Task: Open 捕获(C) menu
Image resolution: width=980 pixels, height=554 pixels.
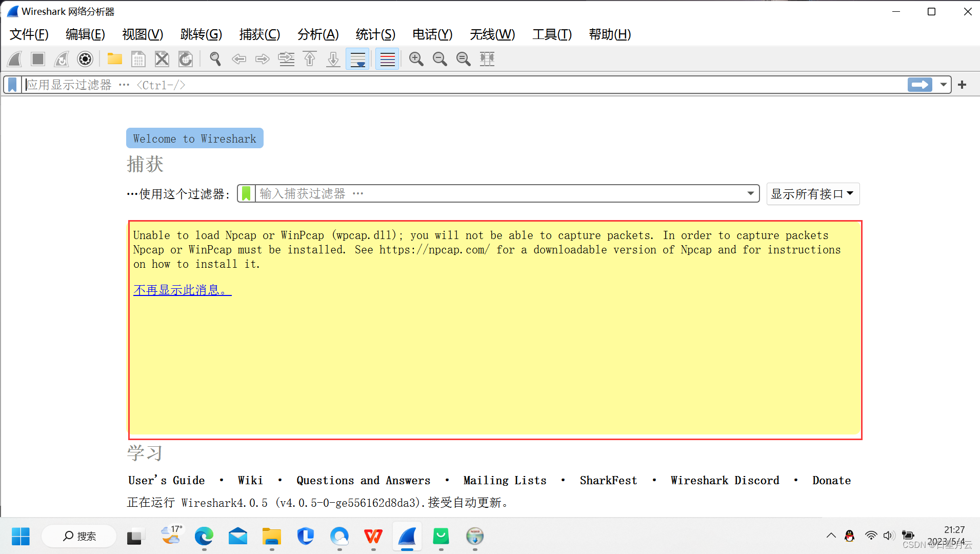Action: pos(259,34)
